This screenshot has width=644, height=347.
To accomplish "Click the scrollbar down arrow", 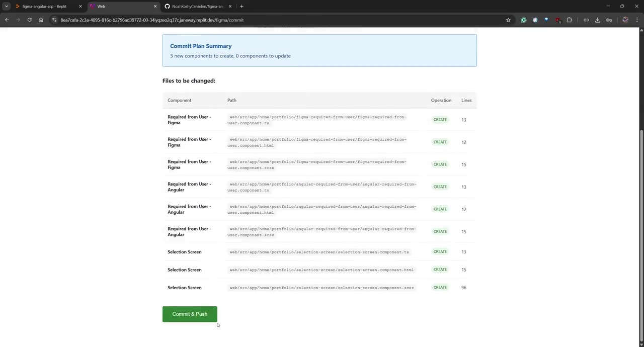I will click(x=641, y=343).
